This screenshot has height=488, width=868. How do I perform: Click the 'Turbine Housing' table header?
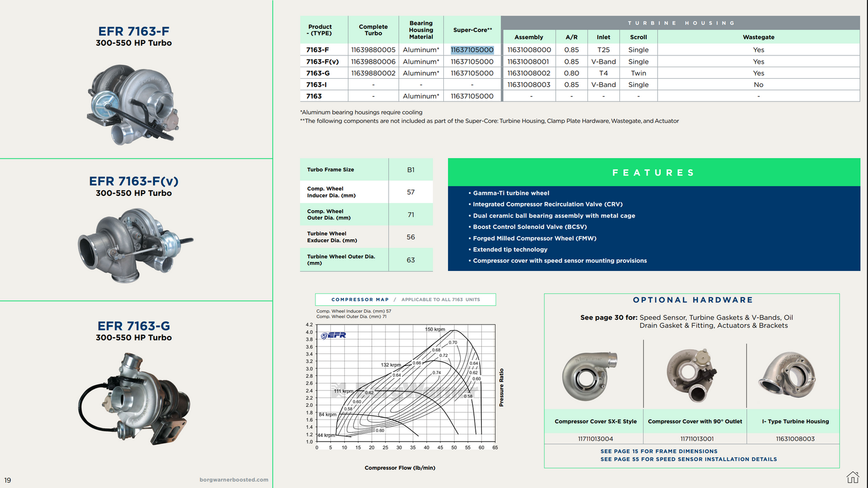click(x=681, y=23)
